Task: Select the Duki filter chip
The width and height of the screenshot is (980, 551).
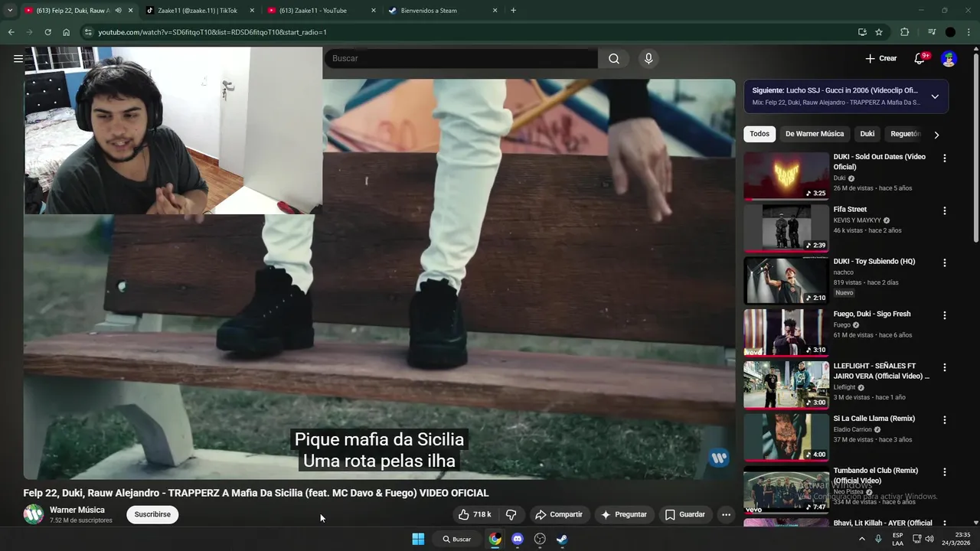Action: (867, 134)
